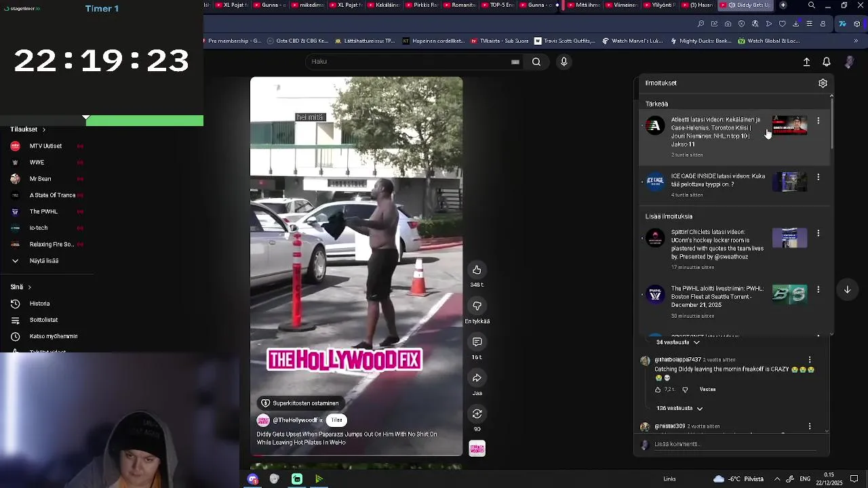The height and width of the screenshot is (488, 868).
Task: Open the pink sound thumbnail below remix
Action: click(x=477, y=448)
